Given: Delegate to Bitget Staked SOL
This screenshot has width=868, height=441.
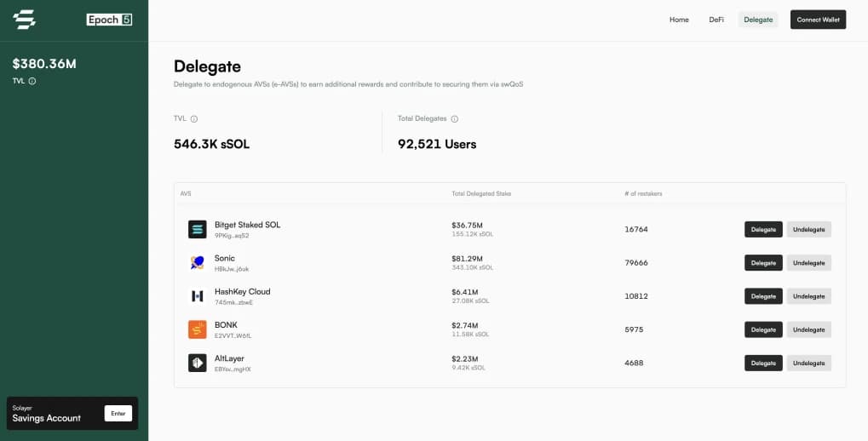Looking at the screenshot, I should pos(763,229).
